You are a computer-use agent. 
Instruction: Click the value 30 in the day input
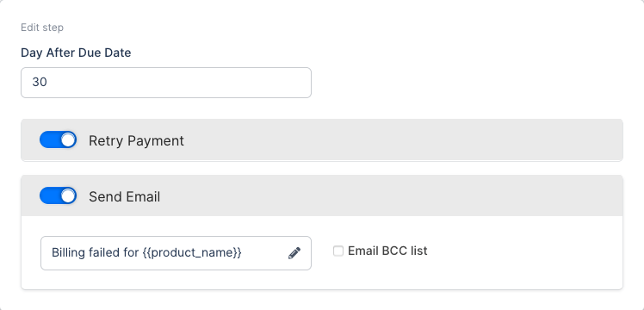point(40,82)
